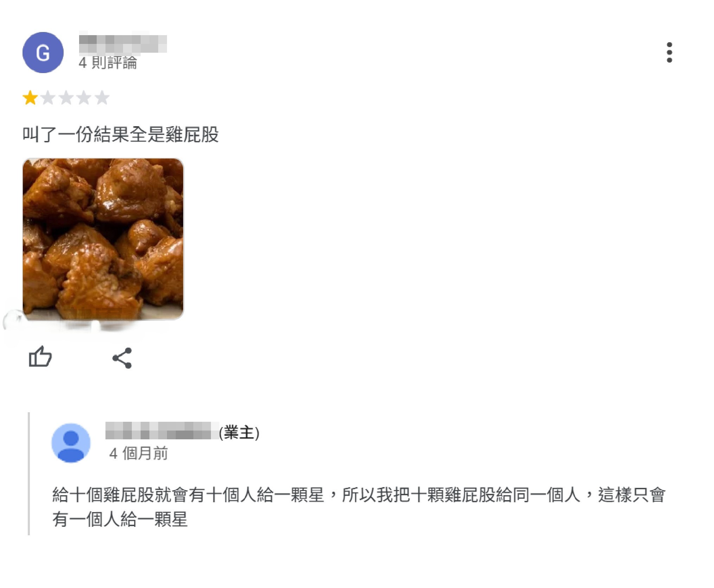Like the review with thumbs-up icon

click(x=40, y=357)
